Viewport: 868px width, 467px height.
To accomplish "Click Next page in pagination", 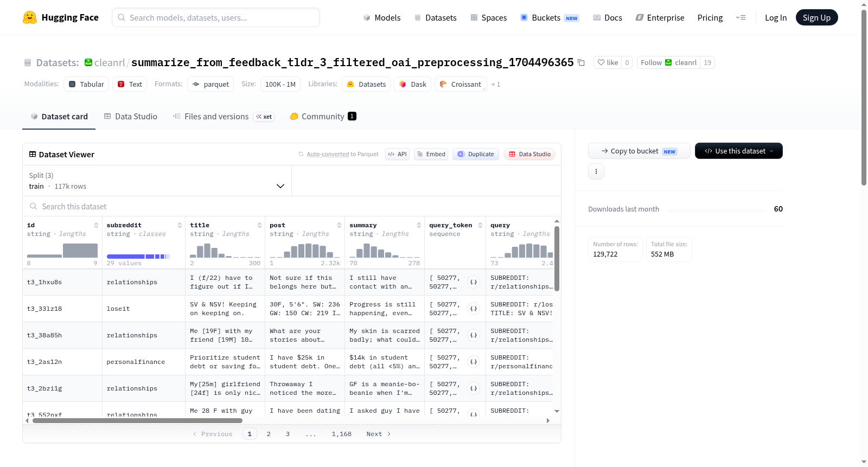I will [379, 434].
